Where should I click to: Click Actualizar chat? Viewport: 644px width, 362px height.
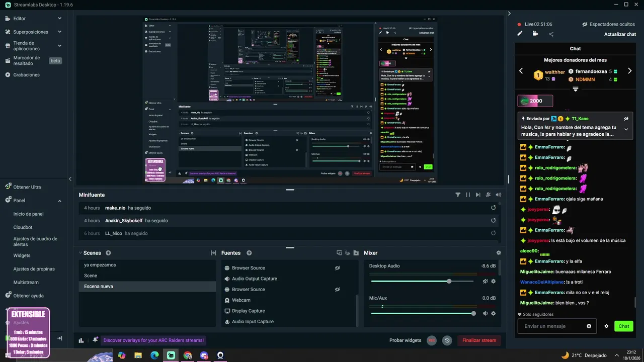coord(620,34)
